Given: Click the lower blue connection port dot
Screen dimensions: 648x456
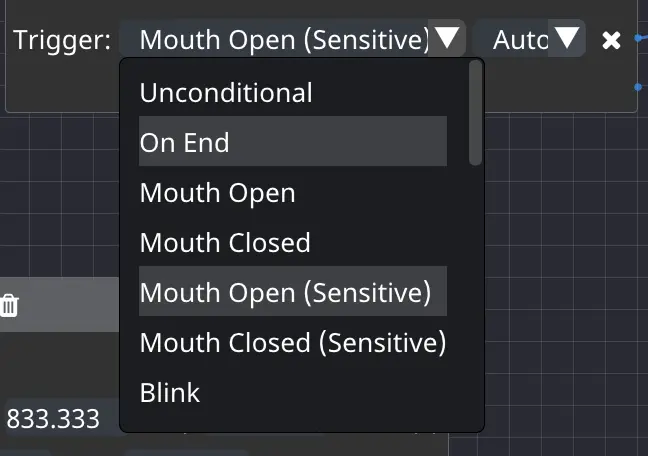Looking at the screenshot, I should click(x=638, y=87).
